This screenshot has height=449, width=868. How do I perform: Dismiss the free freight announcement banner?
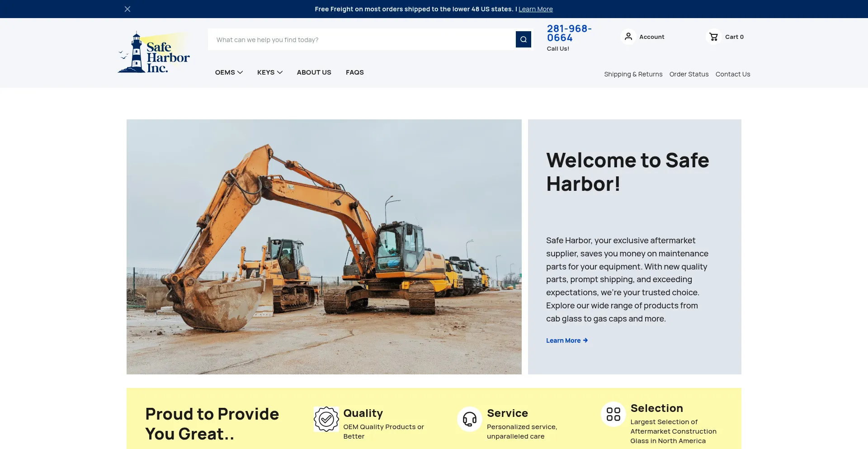[127, 9]
